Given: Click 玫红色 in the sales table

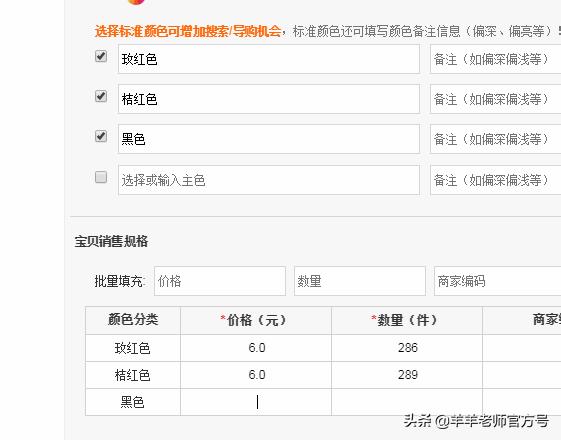Looking at the screenshot, I should click(132, 348).
